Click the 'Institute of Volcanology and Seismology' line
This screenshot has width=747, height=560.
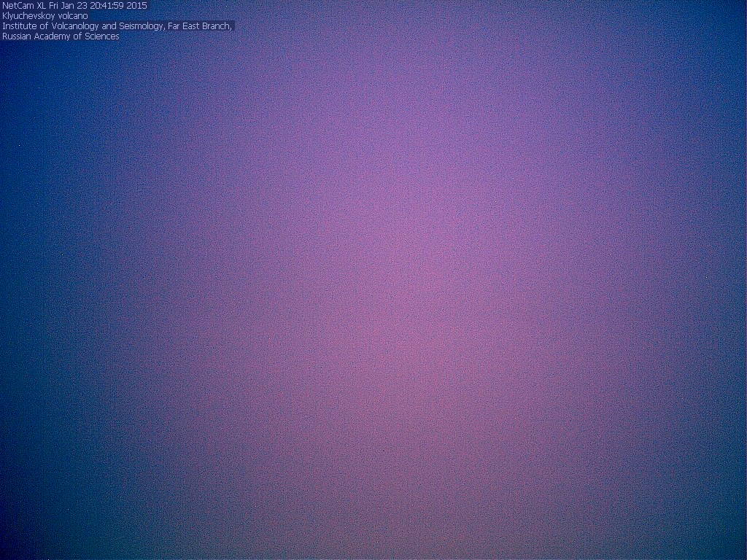click(117, 26)
